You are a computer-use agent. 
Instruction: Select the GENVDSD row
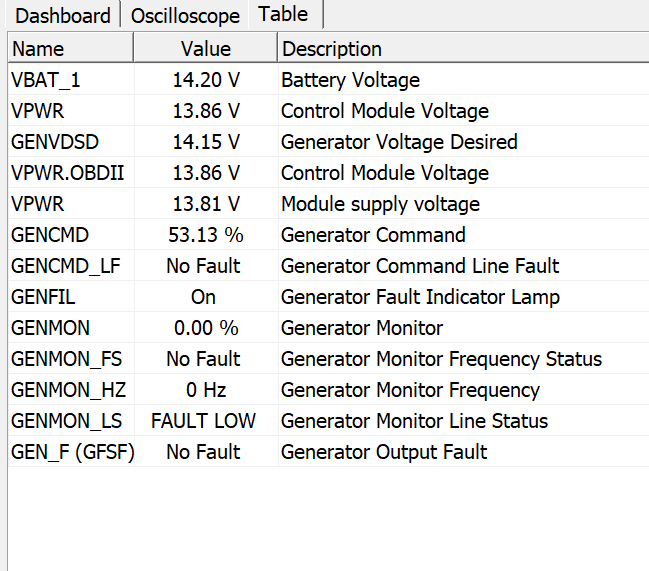[55, 142]
